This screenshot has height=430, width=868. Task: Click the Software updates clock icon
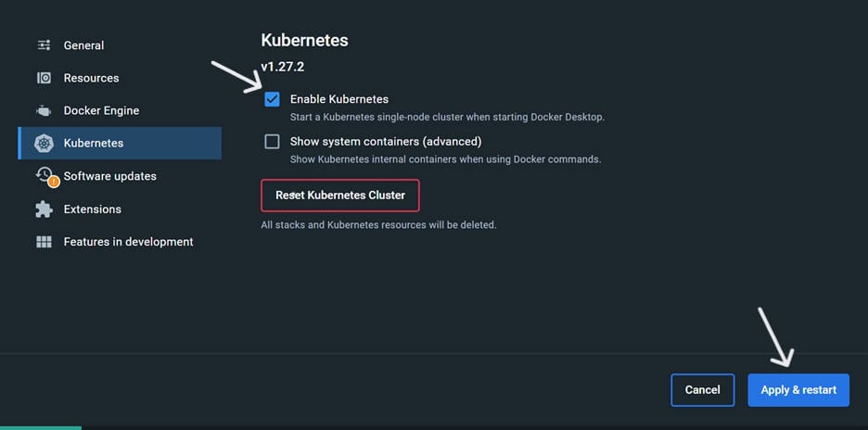43,174
